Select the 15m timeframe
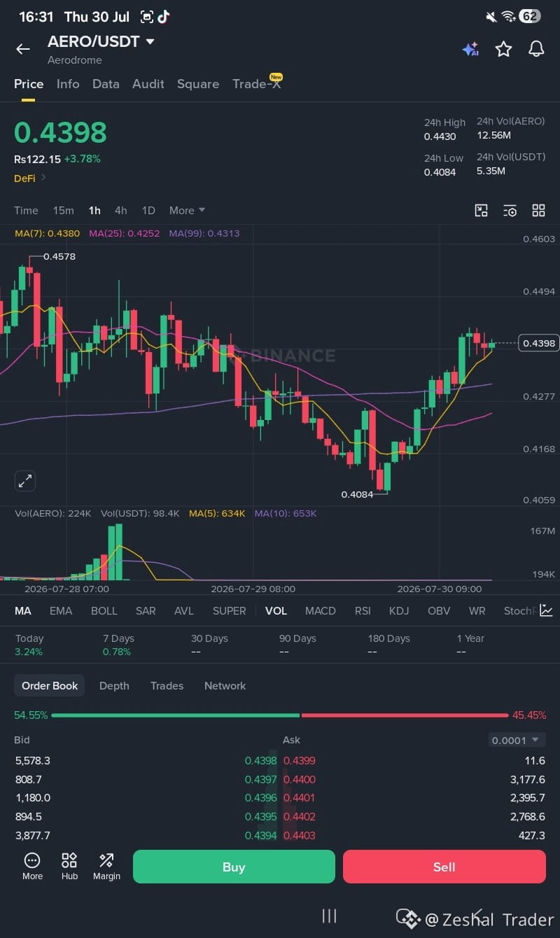560x938 pixels. pyautogui.click(x=64, y=211)
